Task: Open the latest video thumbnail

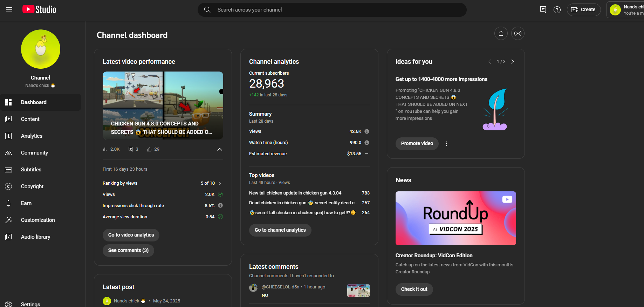Action: 163,105
